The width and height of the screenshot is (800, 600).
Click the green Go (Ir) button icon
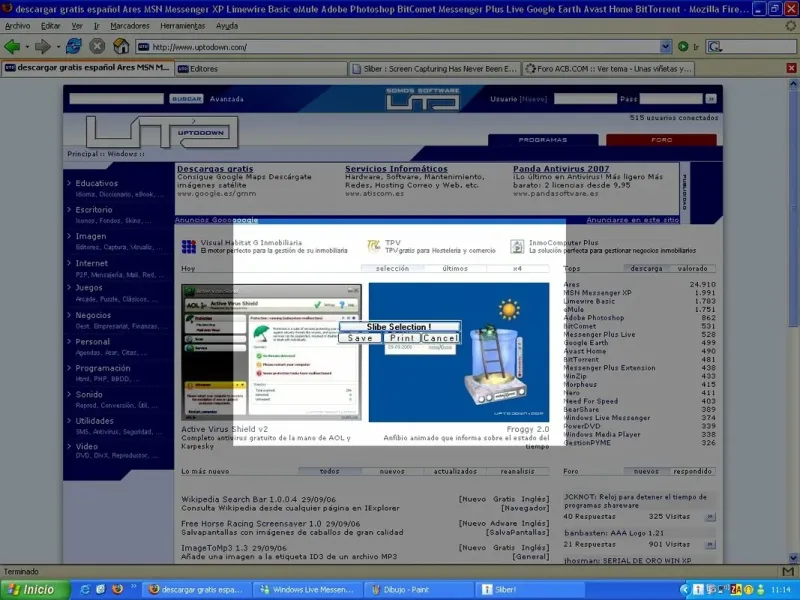click(x=683, y=47)
